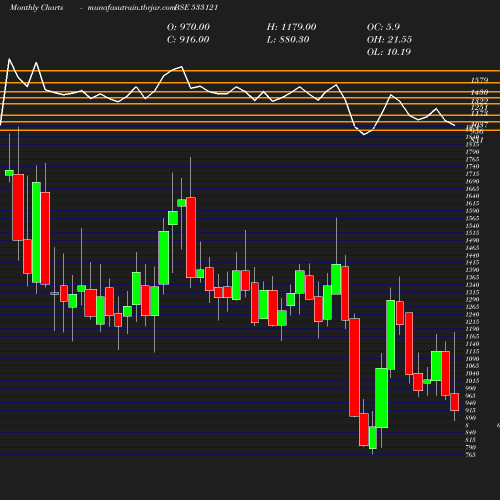Select the open value 'O: 970.00'

tap(188, 27)
